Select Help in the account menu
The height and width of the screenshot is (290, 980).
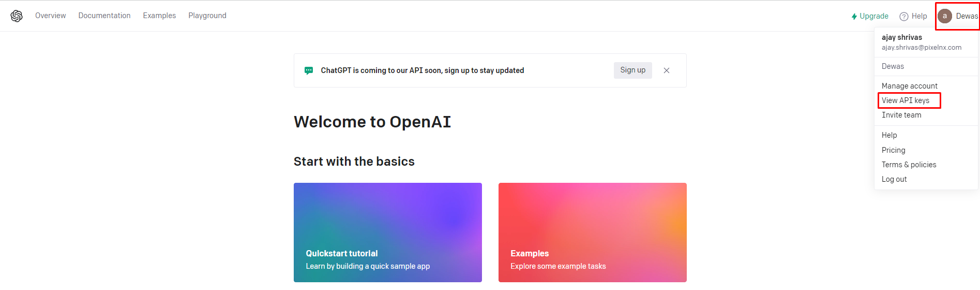(x=889, y=135)
